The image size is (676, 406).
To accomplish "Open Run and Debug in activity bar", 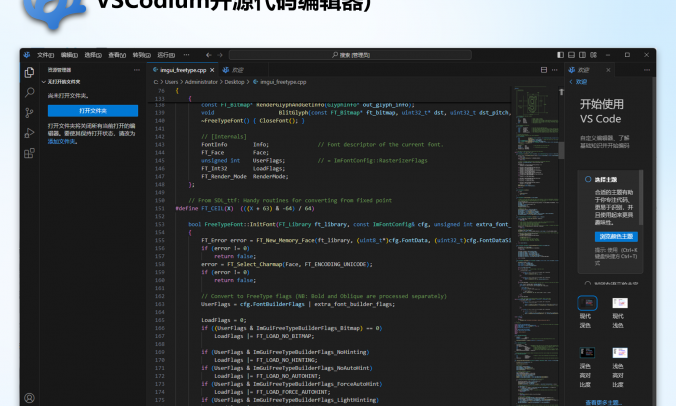I will pos(29,133).
